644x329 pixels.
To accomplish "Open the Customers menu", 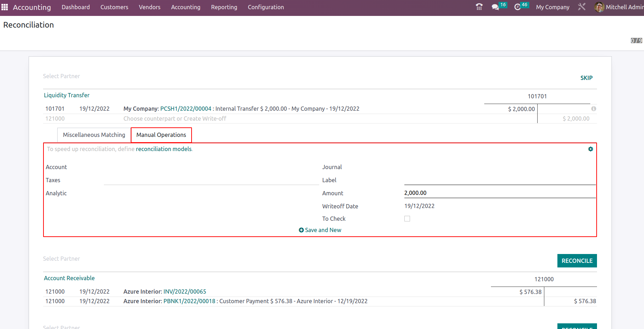I will click(114, 7).
